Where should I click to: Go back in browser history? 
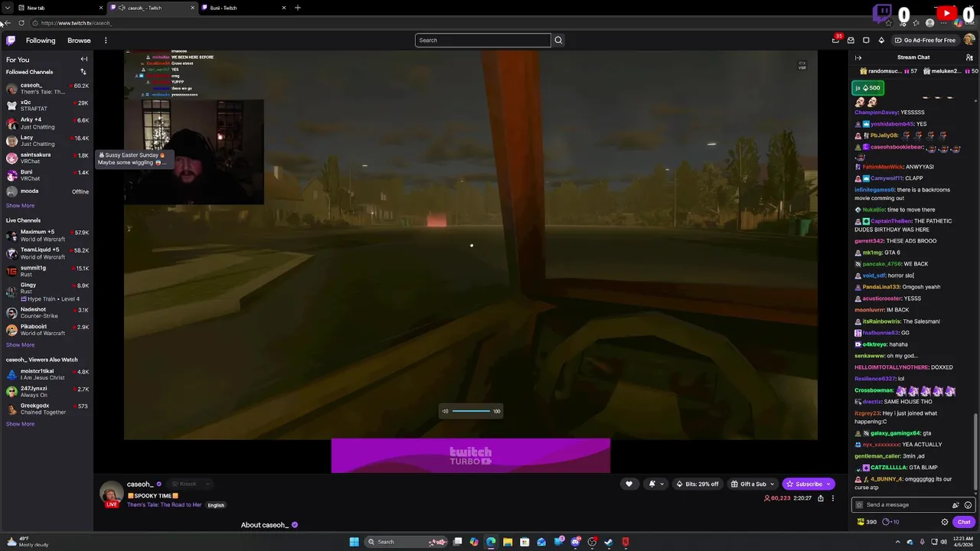point(6,23)
